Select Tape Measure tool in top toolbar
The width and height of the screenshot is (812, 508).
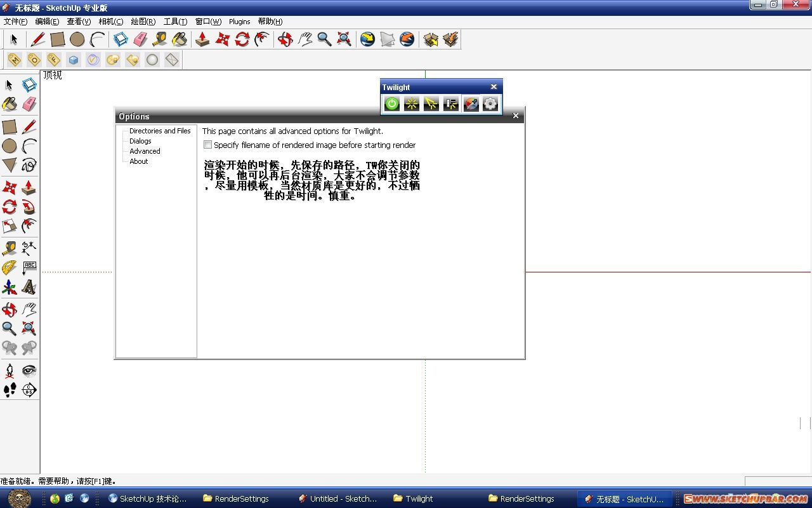pyautogui.click(x=160, y=39)
